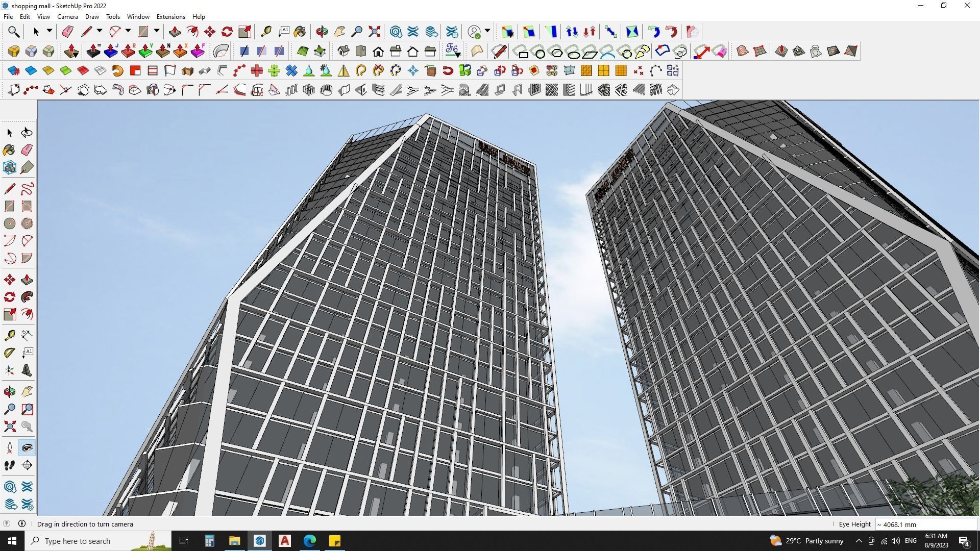Activate the Orbit tool in top toolbar
Image resolution: width=980 pixels, height=551 pixels.
pos(322,32)
